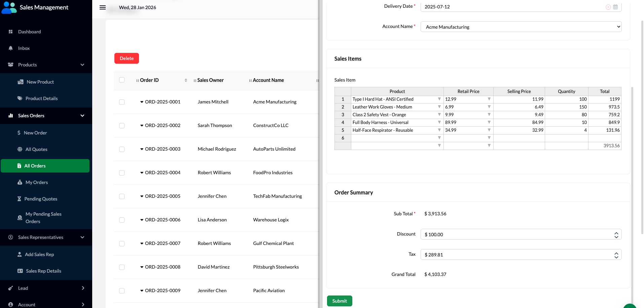Adjust Tax using its spinner arrows
644x308 pixels.
(616, 255)
